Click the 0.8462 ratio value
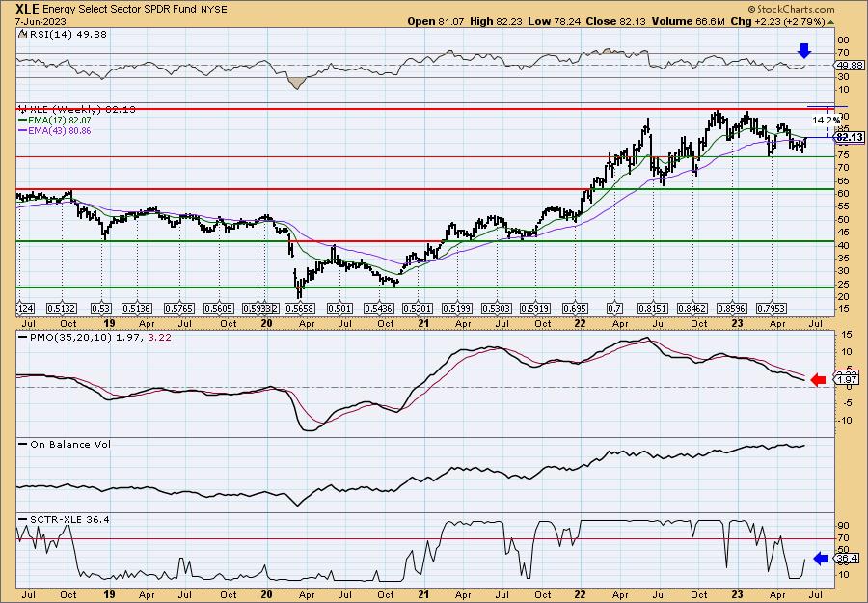868x603 pixels. click(693, 308)
